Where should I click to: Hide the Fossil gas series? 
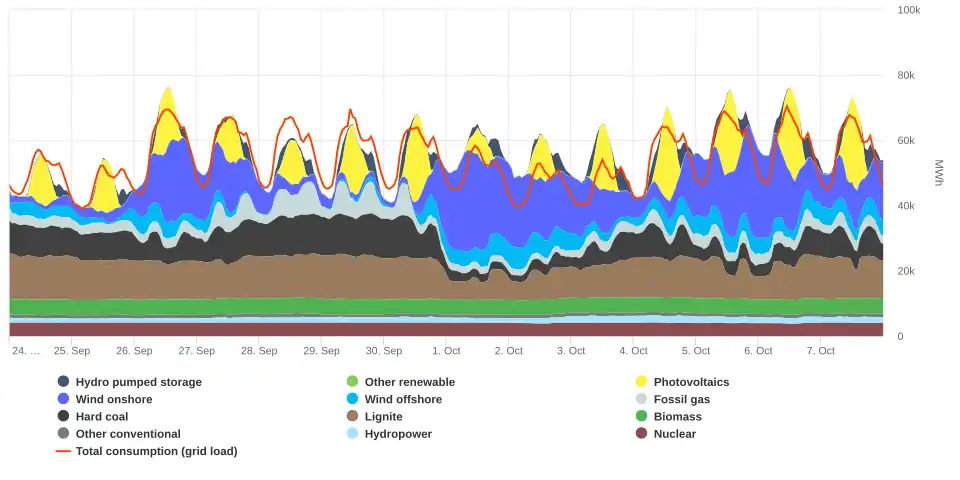tap(681, 399)
